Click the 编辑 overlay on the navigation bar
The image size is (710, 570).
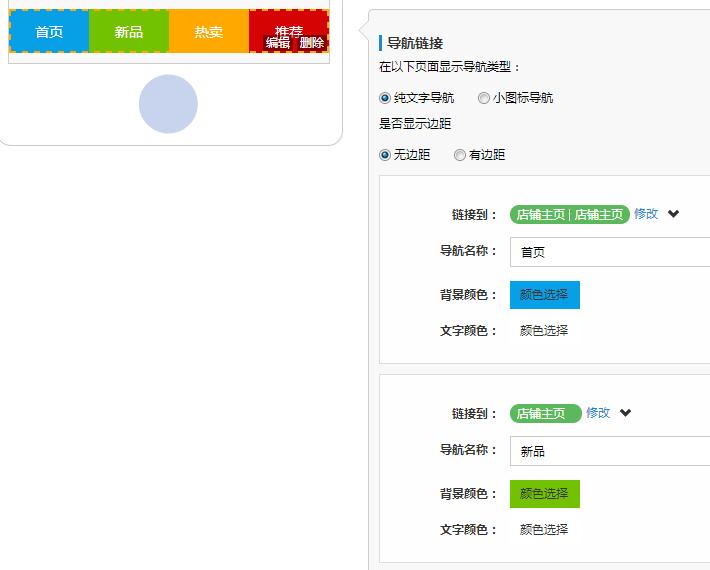pyautogui.click(x=277, y=43)
